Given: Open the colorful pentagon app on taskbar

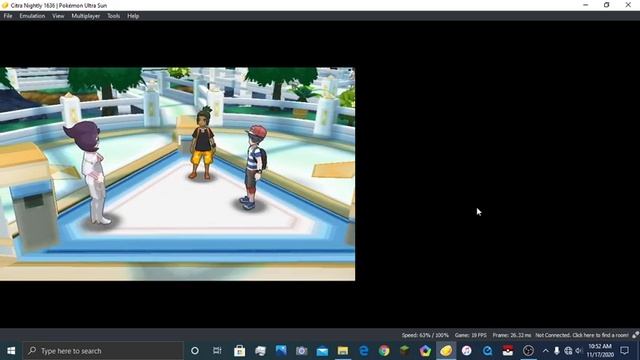Looking at the screenshot, I should point(425,351).
